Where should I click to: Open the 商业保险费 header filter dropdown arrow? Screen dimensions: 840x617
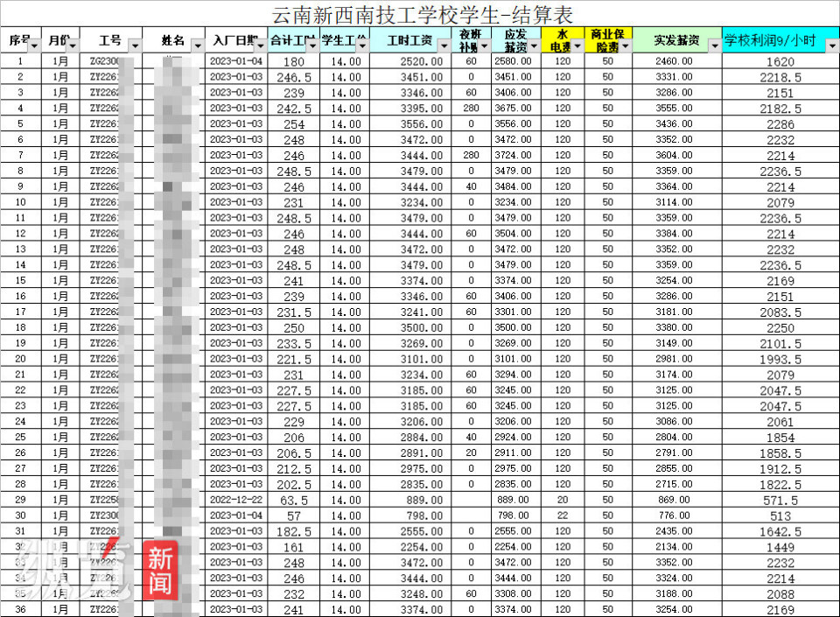coord(625,46)
